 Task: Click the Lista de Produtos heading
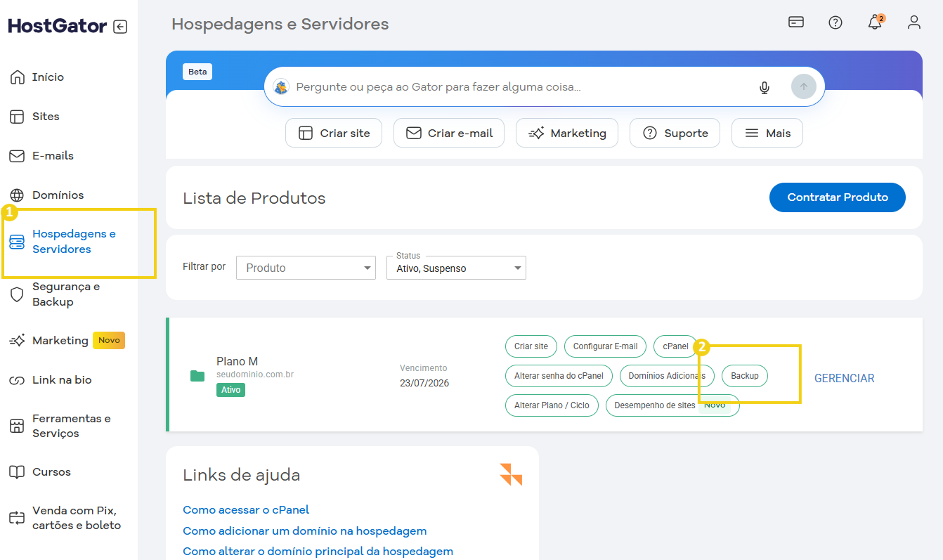pyautogui.click(x=254, y=198)
